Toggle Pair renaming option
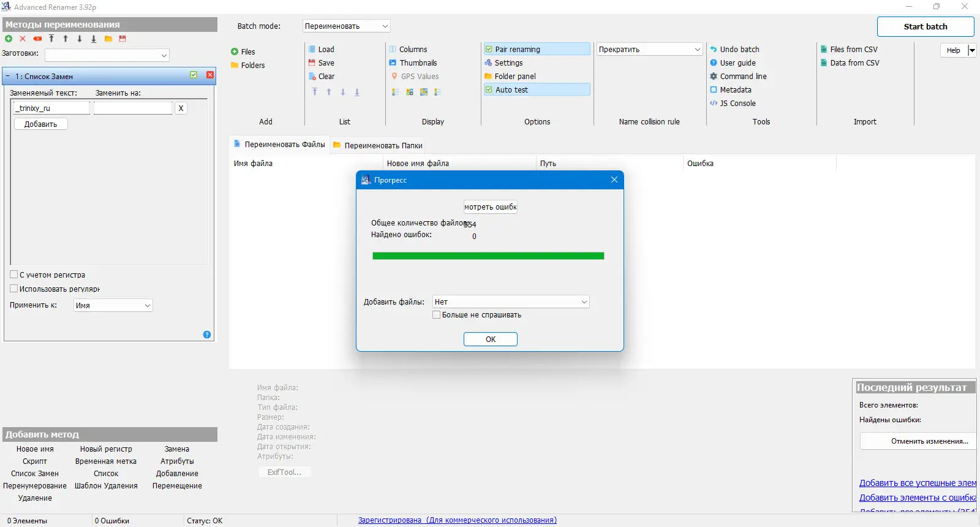The width and height of the screenshot is (980, 527). tap(537, 49)
